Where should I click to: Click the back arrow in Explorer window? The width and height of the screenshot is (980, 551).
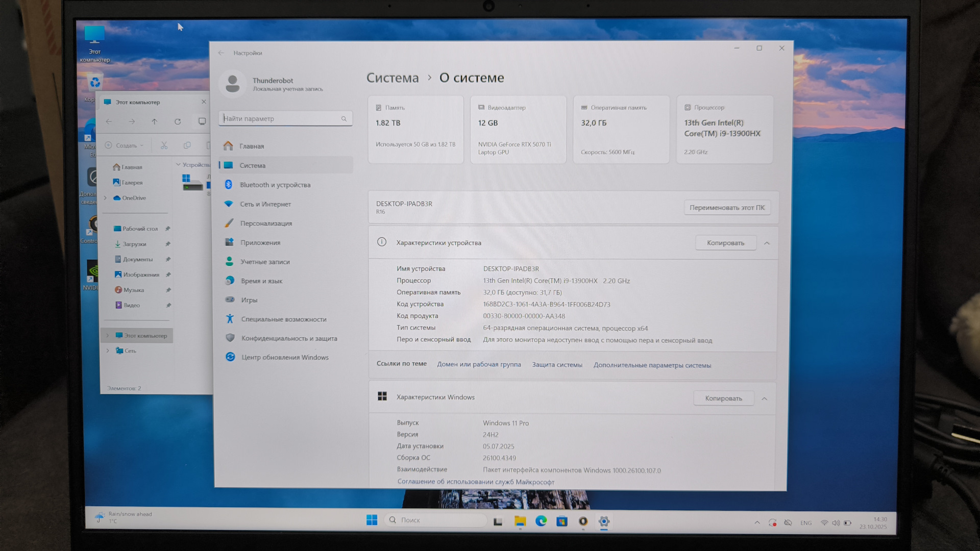click(109, 121)
